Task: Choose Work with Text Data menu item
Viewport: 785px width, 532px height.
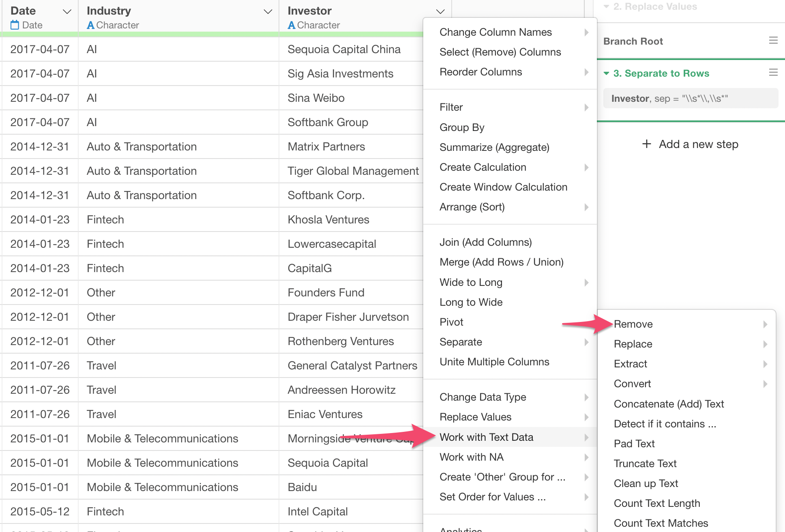Action: 486,437
